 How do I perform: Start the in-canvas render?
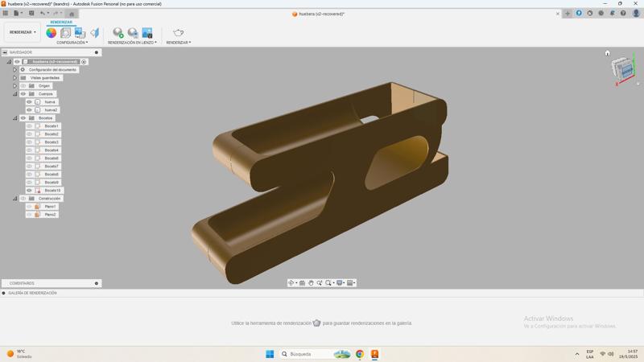(x=118, y=33)
